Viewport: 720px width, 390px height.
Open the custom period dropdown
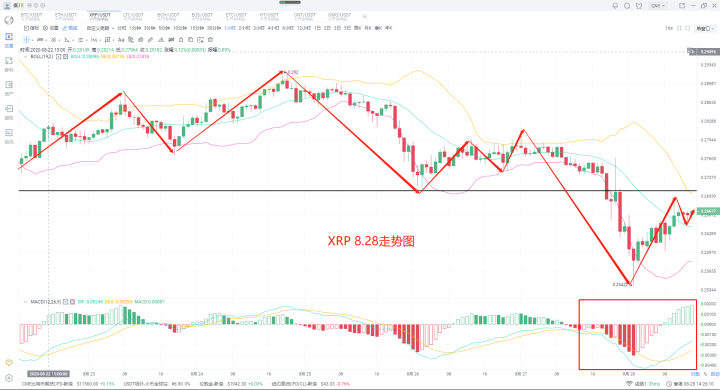(x=100, y=28)
